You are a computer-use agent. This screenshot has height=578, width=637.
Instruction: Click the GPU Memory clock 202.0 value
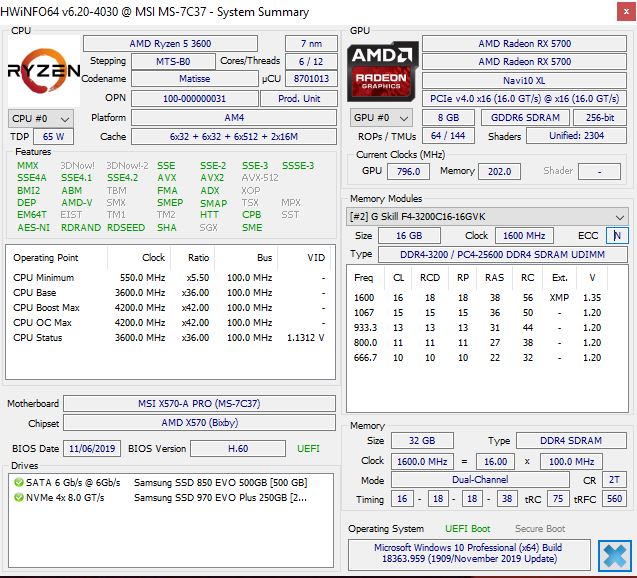(499, 171)
